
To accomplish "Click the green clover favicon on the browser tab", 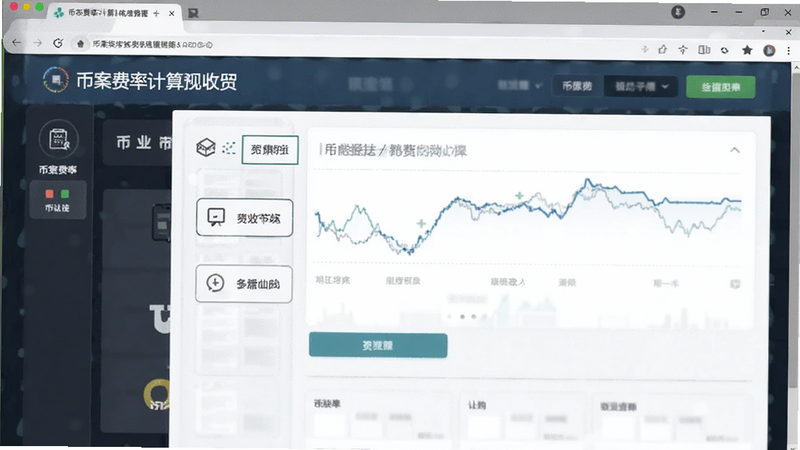I will (59, 13).
